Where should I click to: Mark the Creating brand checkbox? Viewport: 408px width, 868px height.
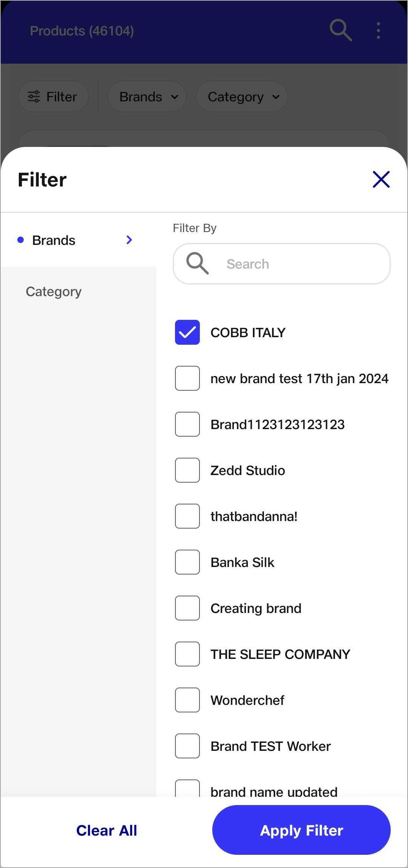187,608
